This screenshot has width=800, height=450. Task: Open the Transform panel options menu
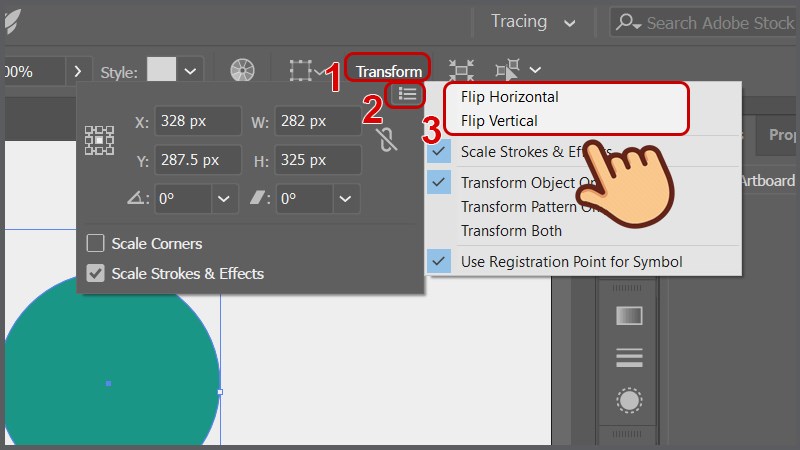click(x=407, y=94)
